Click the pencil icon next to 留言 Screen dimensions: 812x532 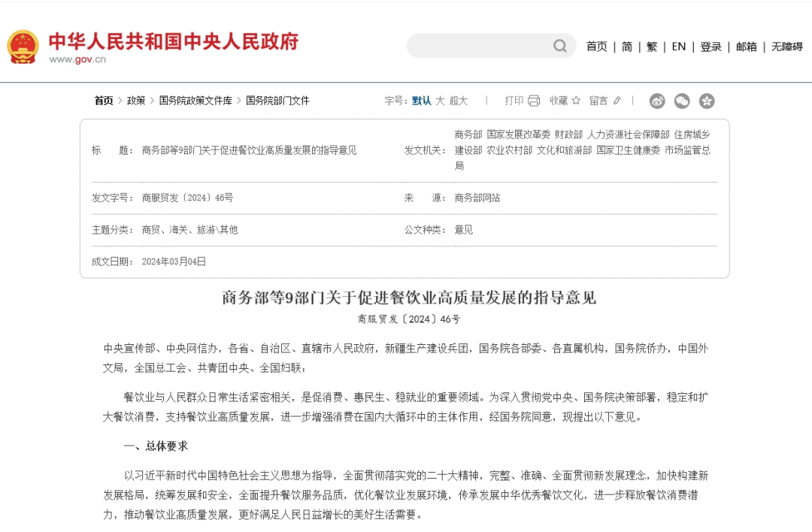tap(617, 101)
